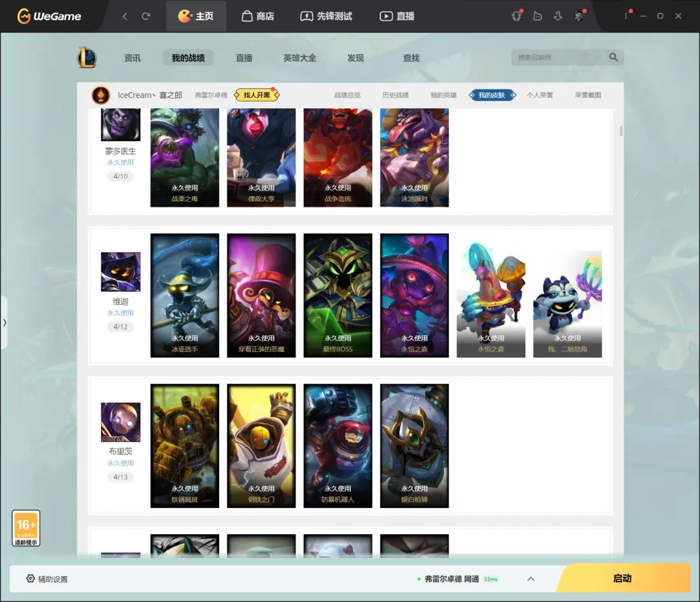700x602 pixels.
Task: Open the downloads icon in title bar
Action: 558,16
